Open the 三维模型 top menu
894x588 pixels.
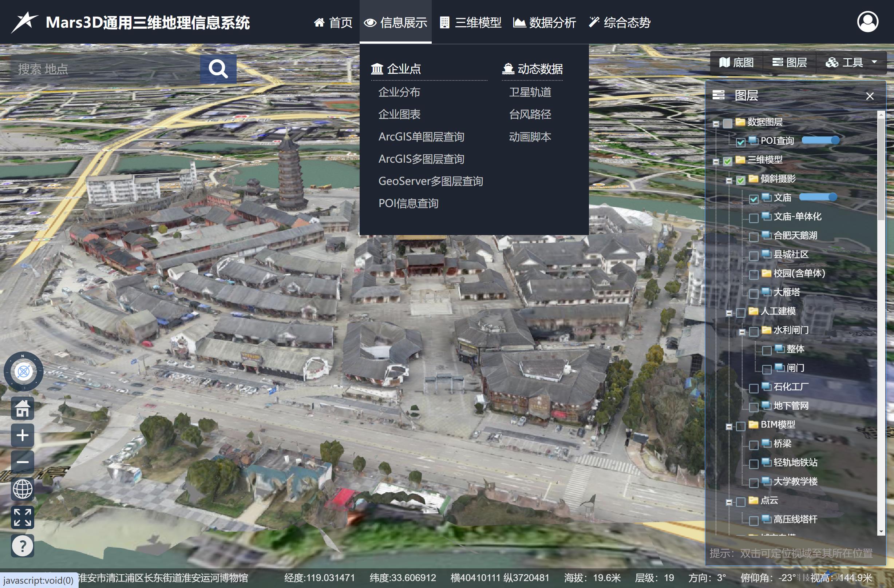(x=471, y=23)
